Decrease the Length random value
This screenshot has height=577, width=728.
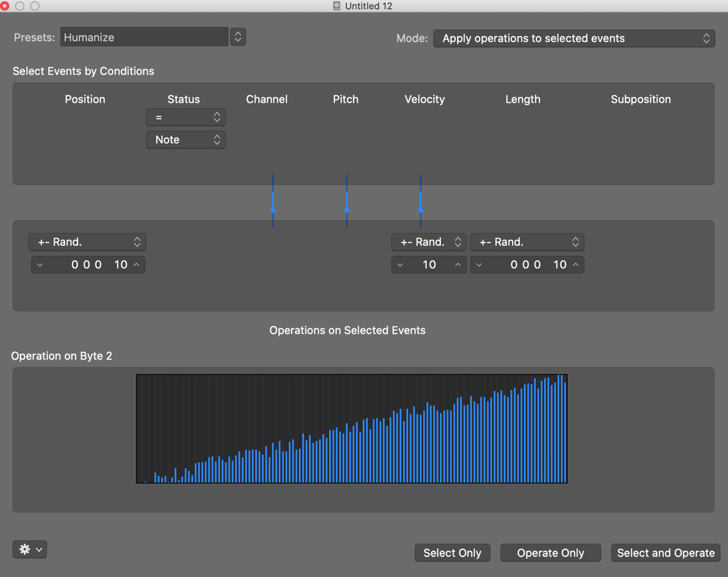click(x=479, y=265)
